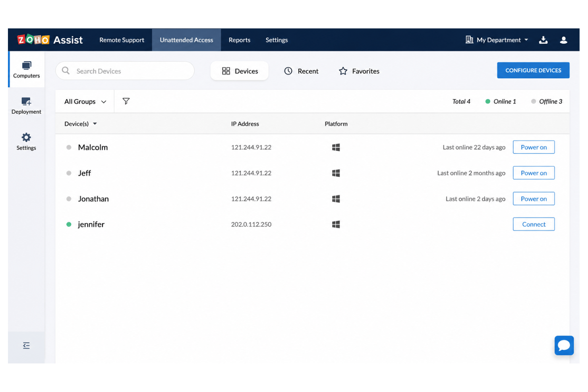Switch to Remote Support tab
The image size is (588, 392).
[x=122, y=40]
